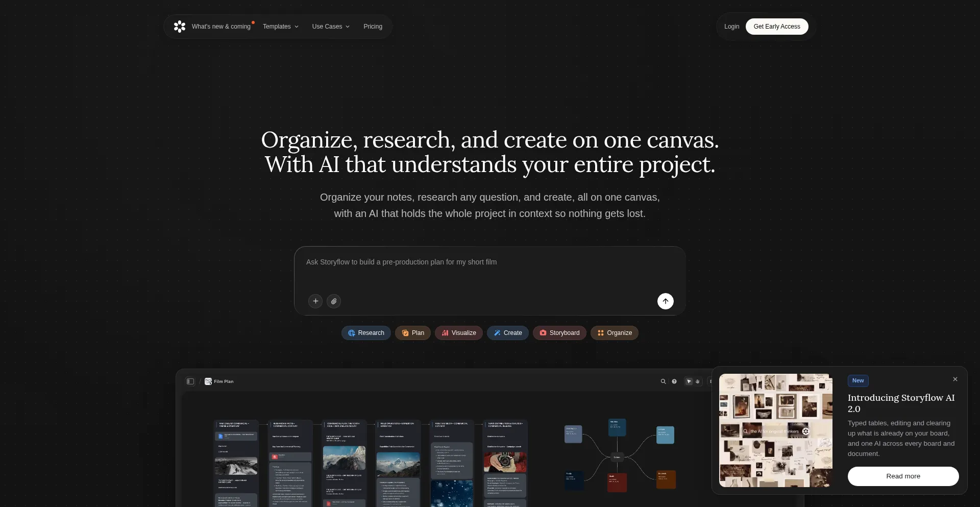This screenshot has width=980, height=507.
Task: Click the help question-mark icon
Action: [x=674, y=381]
